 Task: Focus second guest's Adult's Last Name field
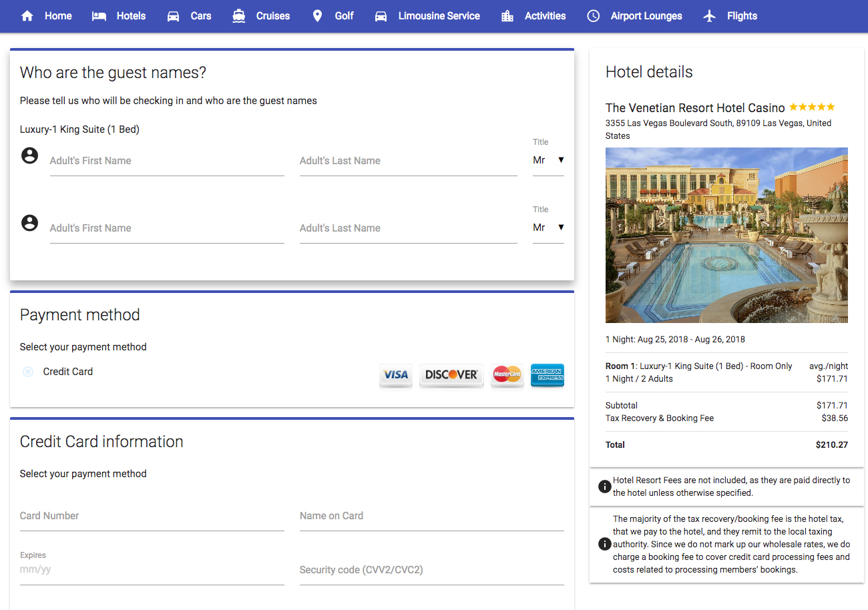[x=409, y=228]
